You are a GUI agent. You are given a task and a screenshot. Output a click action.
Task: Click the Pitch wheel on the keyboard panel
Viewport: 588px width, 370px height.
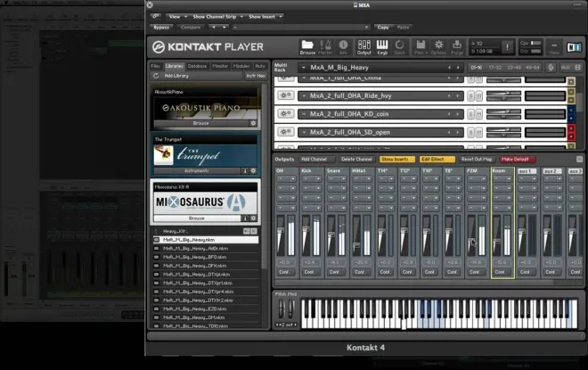tap(282, 309)
